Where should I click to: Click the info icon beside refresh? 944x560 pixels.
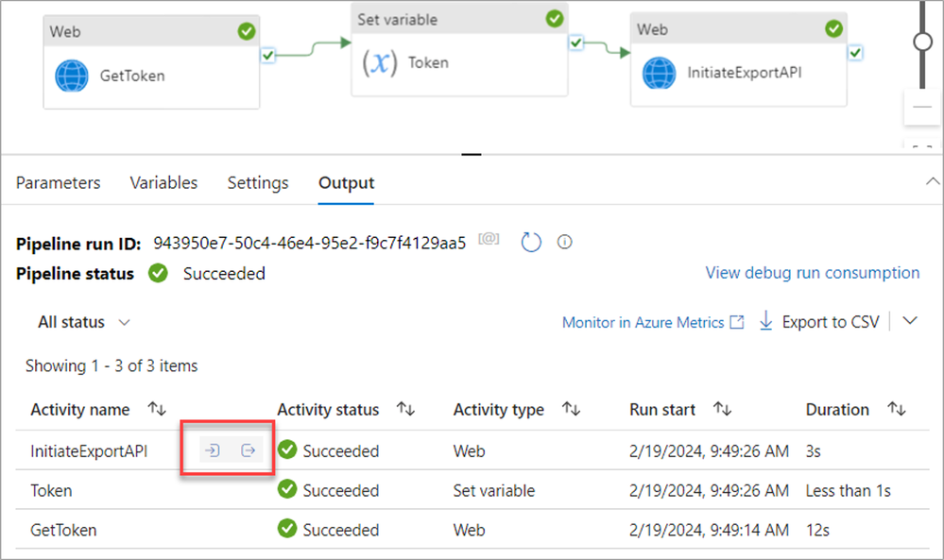[565, 243]
